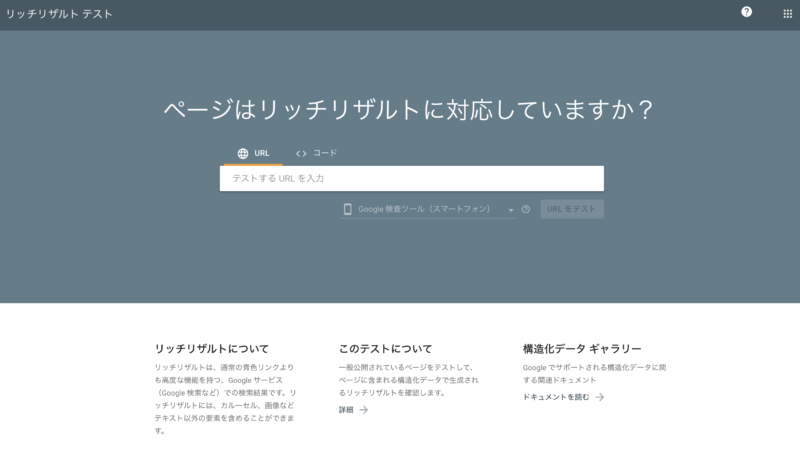Viewport: 800px width, 460px height.
Task: Click the arrow icon next to ドキュメントを読む
Action: click(x=599, y=397)
